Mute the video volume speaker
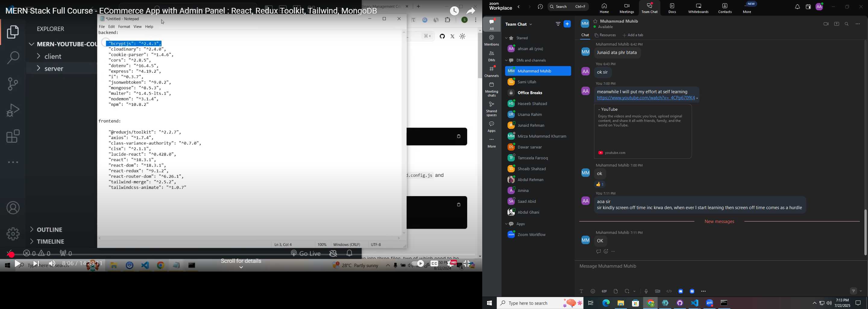Screen dimensions: 868x309 click(x=52, y=264)
